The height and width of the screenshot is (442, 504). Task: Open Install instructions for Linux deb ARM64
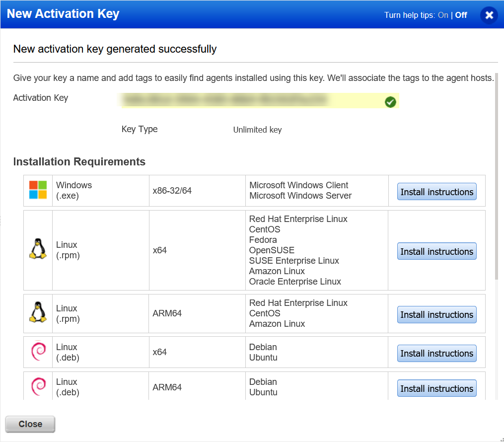pyautogui.click(x=436, y=388)
